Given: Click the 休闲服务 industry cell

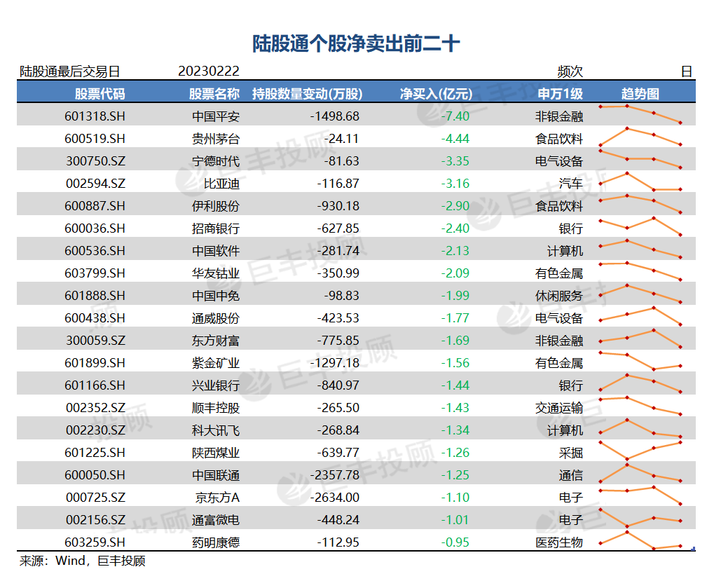Looking at the screenshot, I should point(558,296).
